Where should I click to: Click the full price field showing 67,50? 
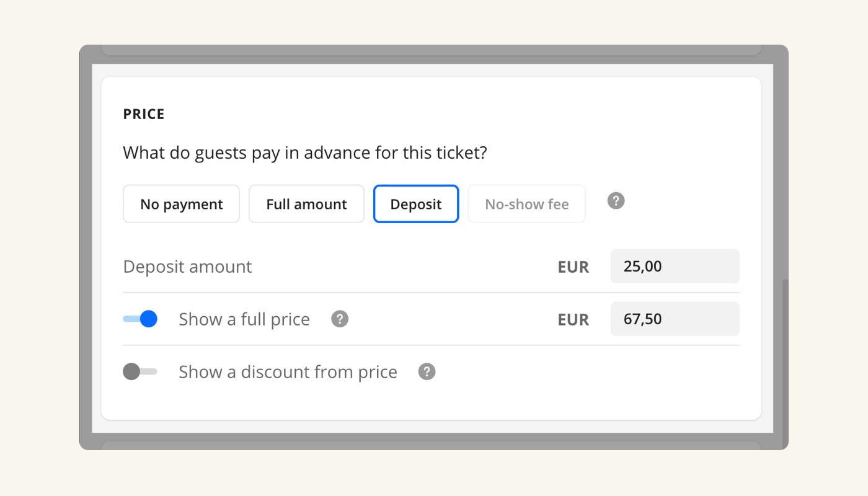675,319
